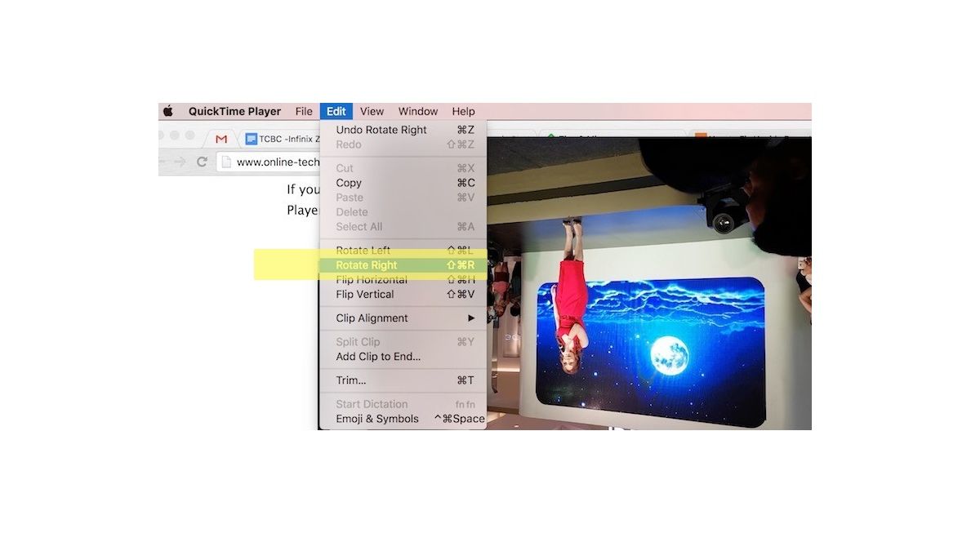This screenshot has width=980, height=551.
Task: Choose Copy from Edit menu
Action: pos(403,183)
